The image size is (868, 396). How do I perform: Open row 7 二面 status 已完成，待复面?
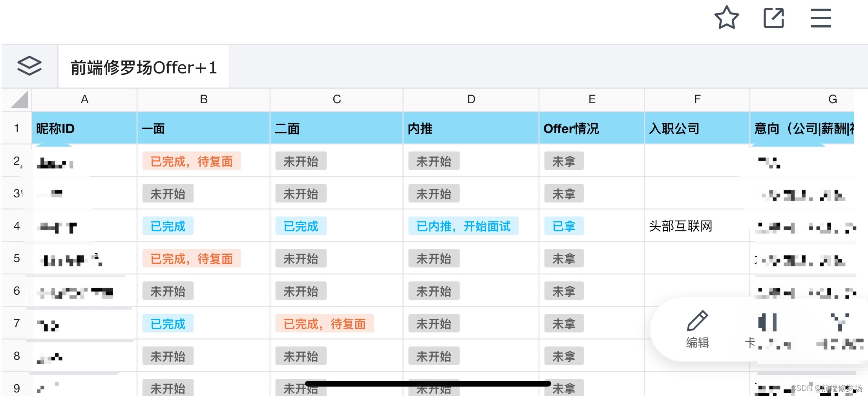click(325, 324)
